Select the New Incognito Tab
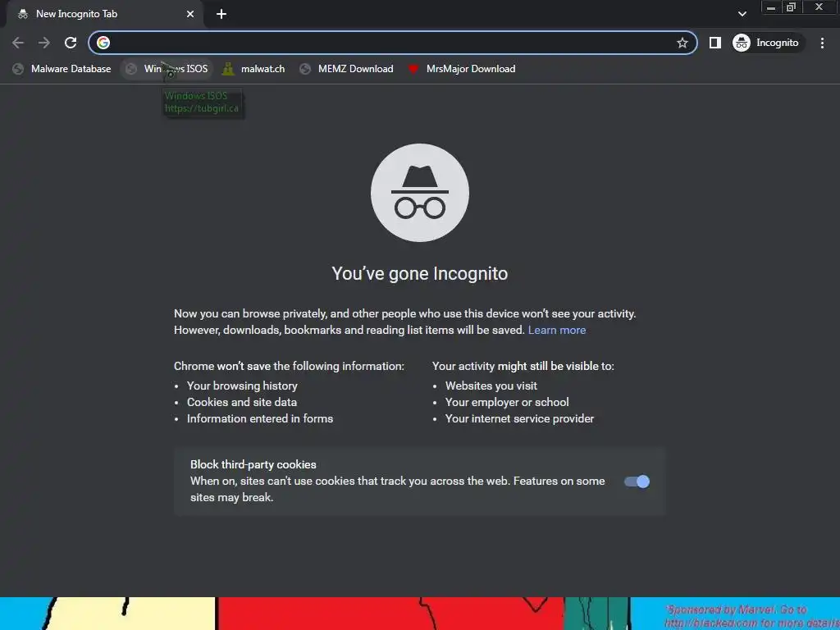Viewport: 840px width, 630px height. point(105,14)
